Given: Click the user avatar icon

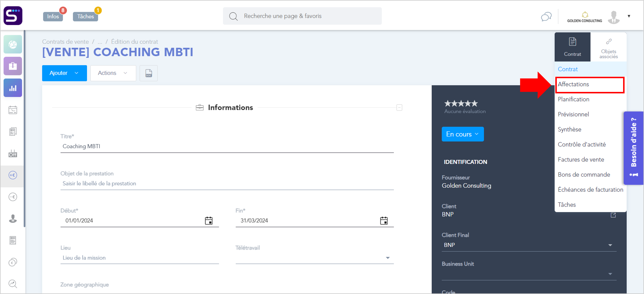Looking at the screenshot, I should (x=614, y=17).
